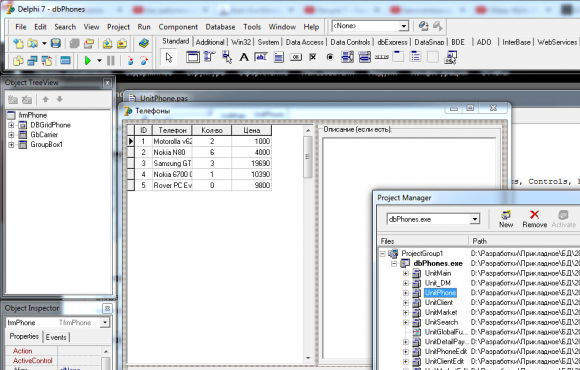Screen dimensions: 580x370
Task: Select Nokia N80 row in phone grid
Action: (x=199, y=152)
